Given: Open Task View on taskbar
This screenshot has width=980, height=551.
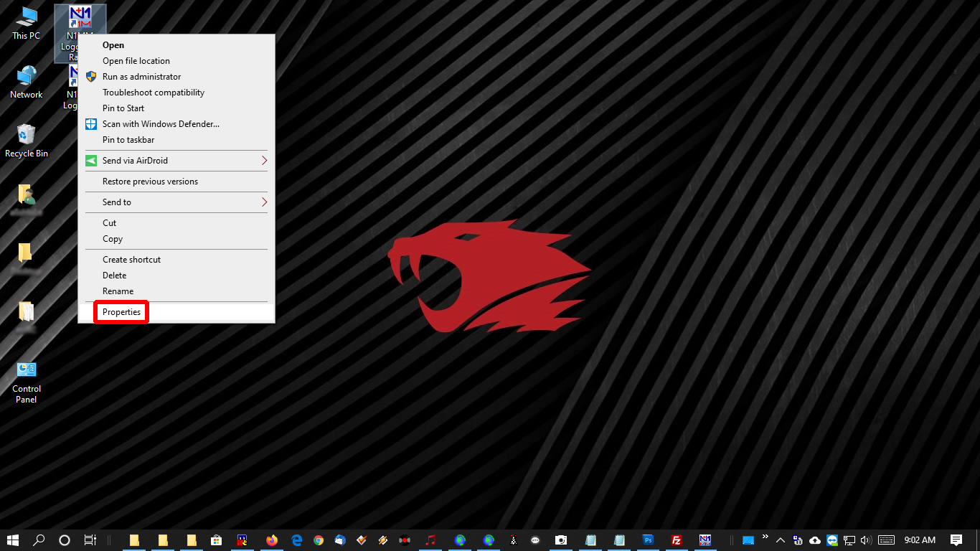Looking at the screenshot, I should tap(90, 540).
